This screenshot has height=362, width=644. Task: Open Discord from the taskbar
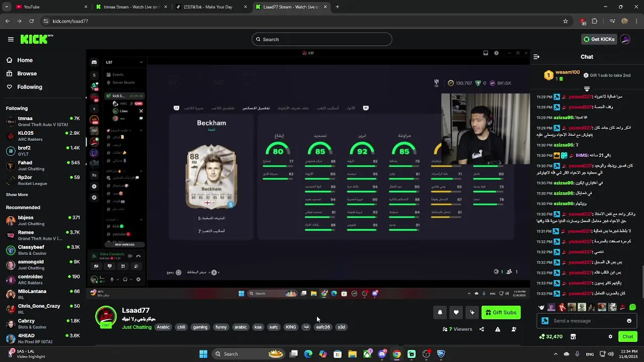[x=382, y=354]
